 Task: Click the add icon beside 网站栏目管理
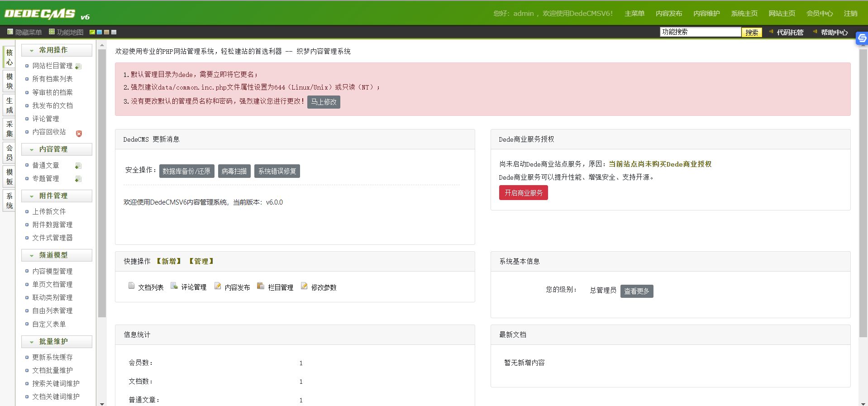pyautogui.click(x=78, y=67)
